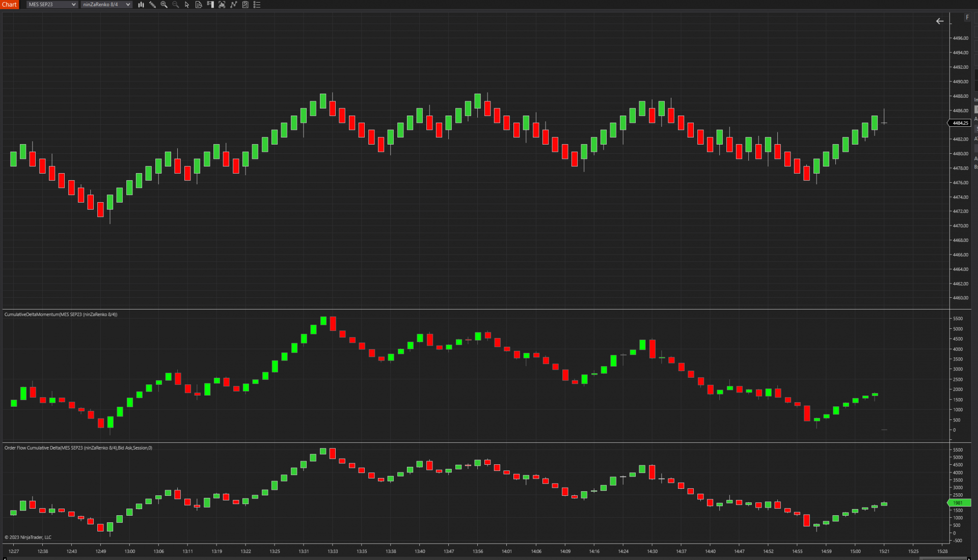978x560 pixels.
Task: Toggle the F button at the price axis top
Action: click(967, 17)
